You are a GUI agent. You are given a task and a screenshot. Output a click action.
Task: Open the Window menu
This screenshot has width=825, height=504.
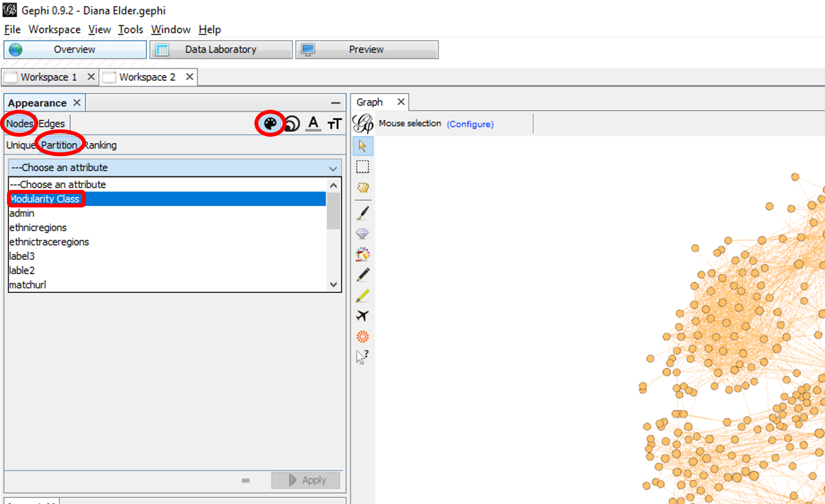[x=171, y=29]
